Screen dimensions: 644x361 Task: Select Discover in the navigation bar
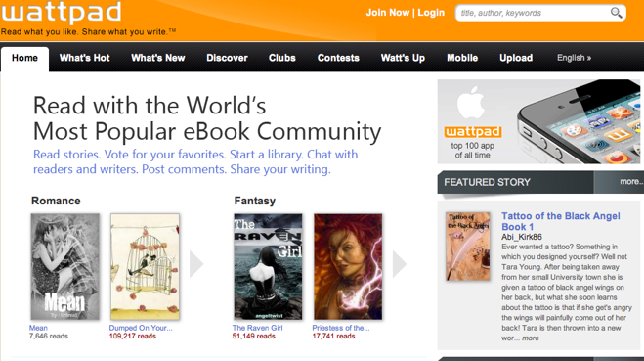tap(227, 58)
